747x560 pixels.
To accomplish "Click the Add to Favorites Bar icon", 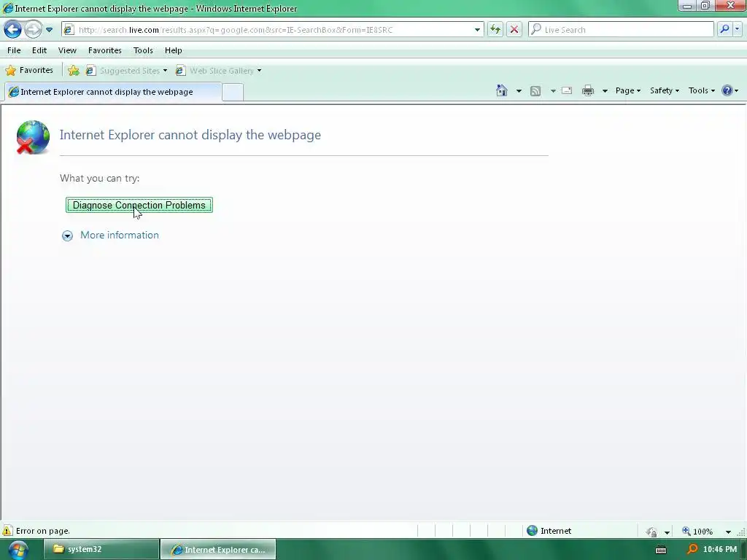I will [74, 71].
